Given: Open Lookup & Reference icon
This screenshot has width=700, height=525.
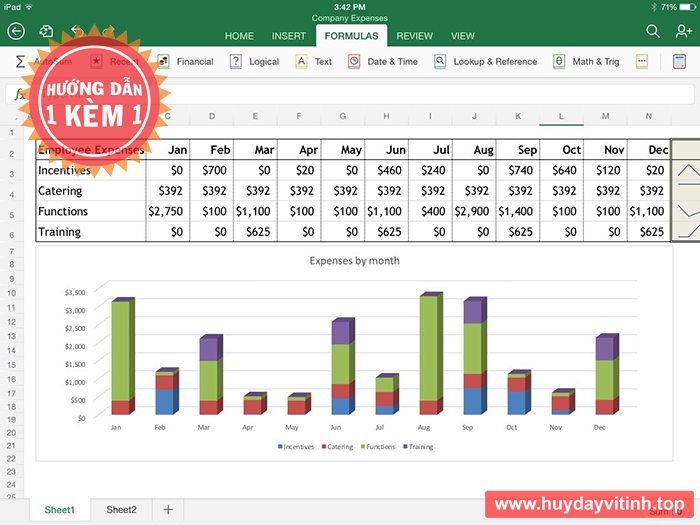Looking at the screenshot, I should coord(440,61).
